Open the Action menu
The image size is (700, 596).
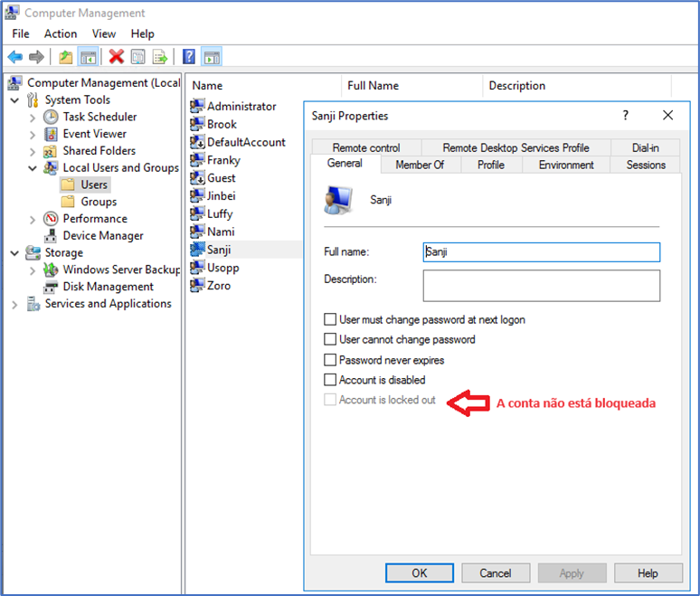click(x=61, y=33)
